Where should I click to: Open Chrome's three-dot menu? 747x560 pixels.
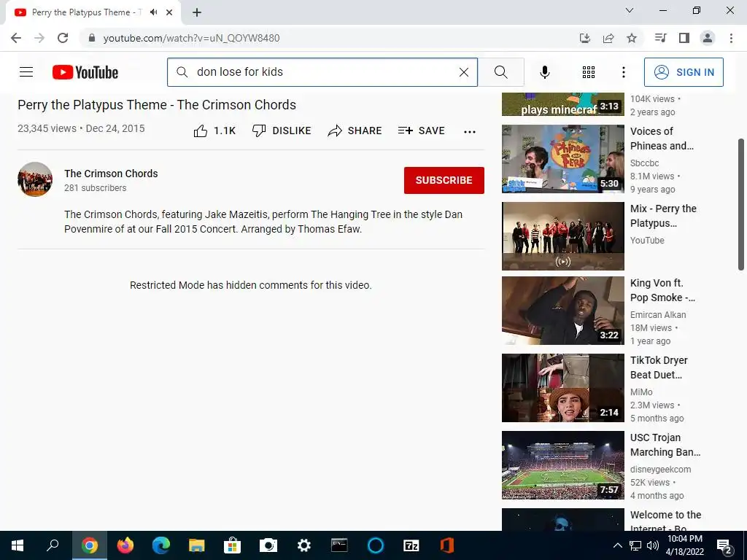(731, 38)
